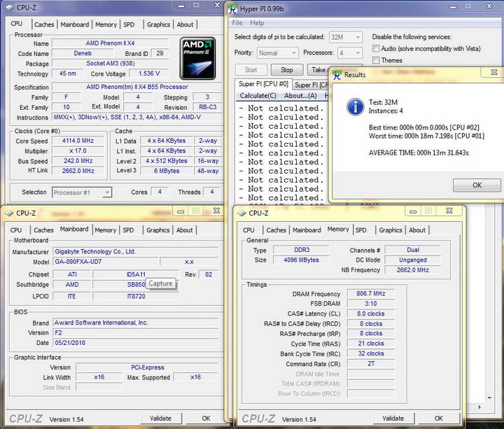Click Calculate(C) menu in Super PI
This screenshot has width=504, height=429.
pos(258,96)
